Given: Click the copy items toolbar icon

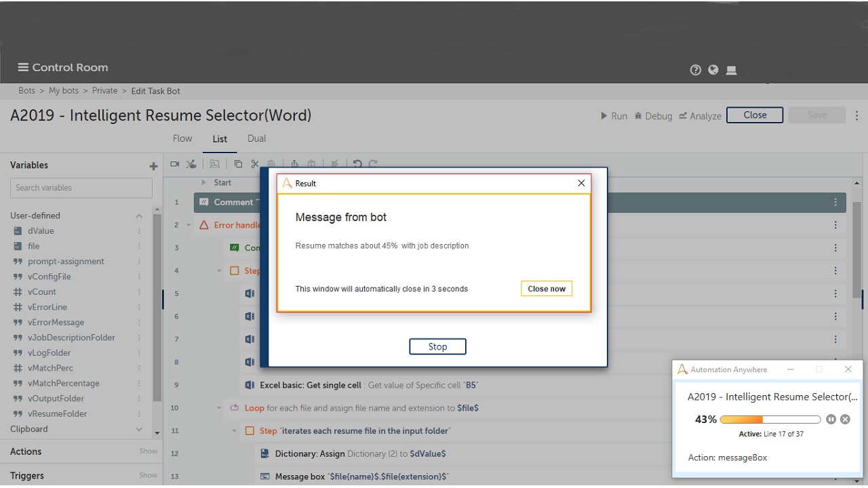Looking at the screenshot, I should point(238,164).
